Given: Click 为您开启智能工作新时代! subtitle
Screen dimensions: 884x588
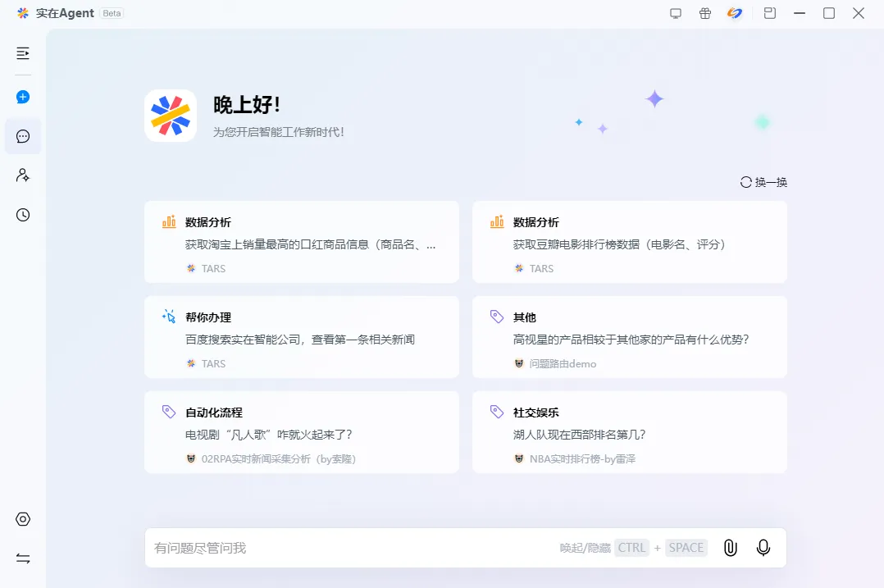Looking at the screenshot, I should 279,132.
